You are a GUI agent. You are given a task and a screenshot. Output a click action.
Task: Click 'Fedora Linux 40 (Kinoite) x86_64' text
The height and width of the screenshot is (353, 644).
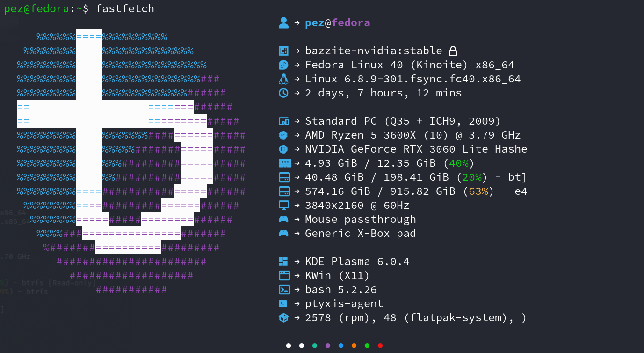click(410, 65)
